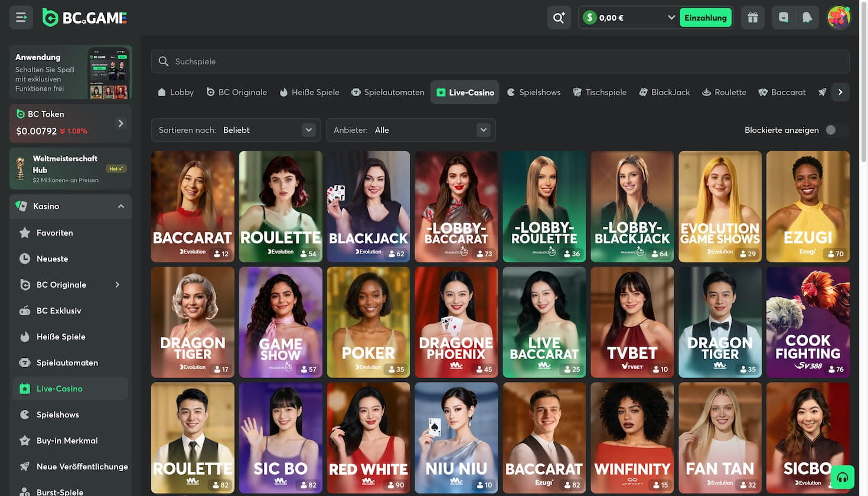Switch to the Spielshows tab
Screen dimensions: 868x496
[534, 92]
